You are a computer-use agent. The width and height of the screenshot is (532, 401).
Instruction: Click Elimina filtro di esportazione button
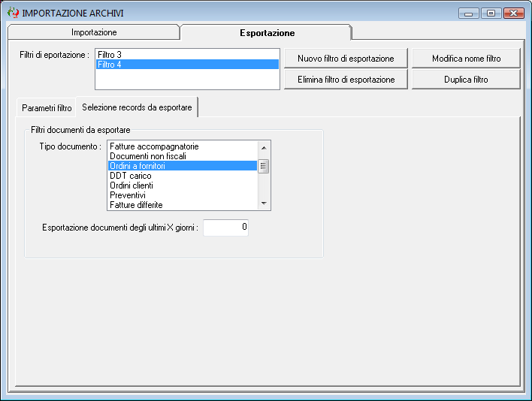coord(346,80)
